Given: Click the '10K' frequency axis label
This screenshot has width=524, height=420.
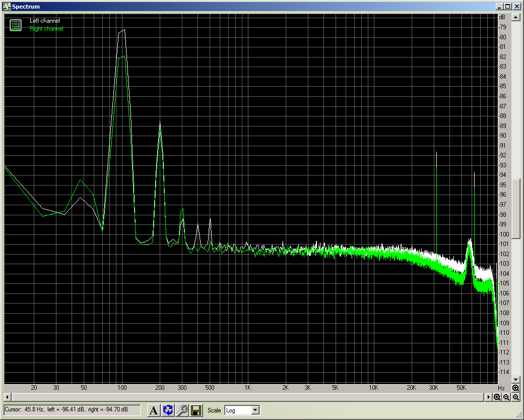Looking at the screenshot, I should pyautogui.click(x=373, y=388).
